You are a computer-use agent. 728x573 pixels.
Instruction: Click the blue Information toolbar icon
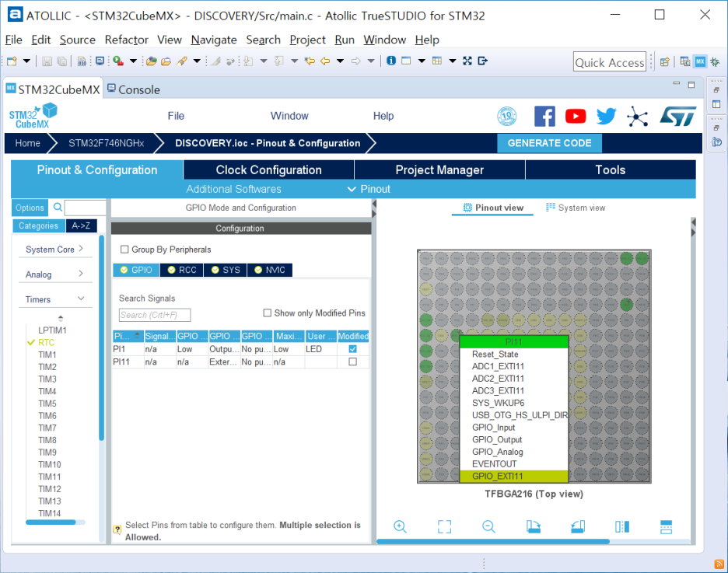[x=391, y=61]
